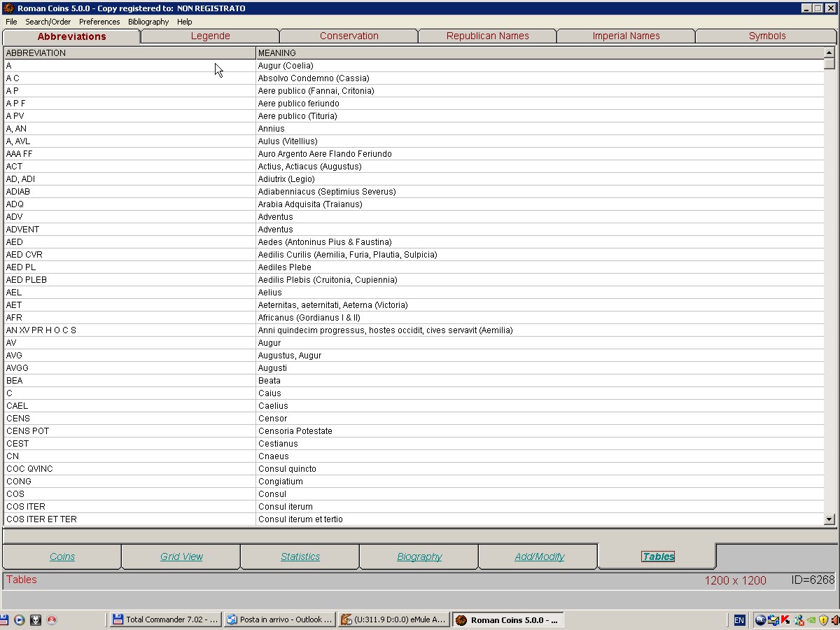Open the Imperial Names tab

(626, 36)
